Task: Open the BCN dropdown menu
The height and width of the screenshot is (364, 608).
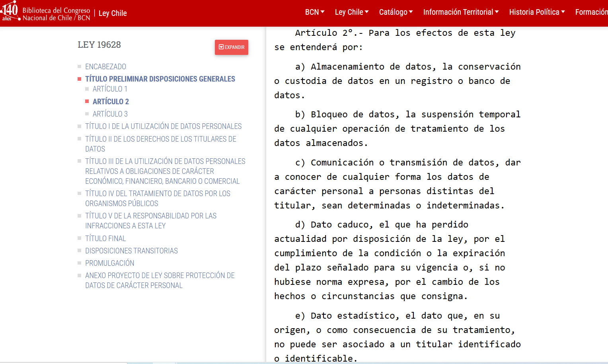Action: [315, 12]
